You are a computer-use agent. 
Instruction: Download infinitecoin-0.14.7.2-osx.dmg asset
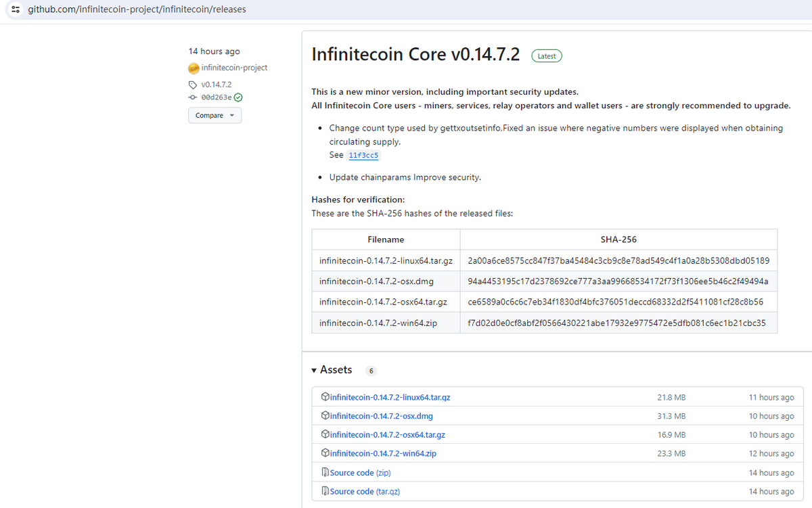click(x=381, y=416)
